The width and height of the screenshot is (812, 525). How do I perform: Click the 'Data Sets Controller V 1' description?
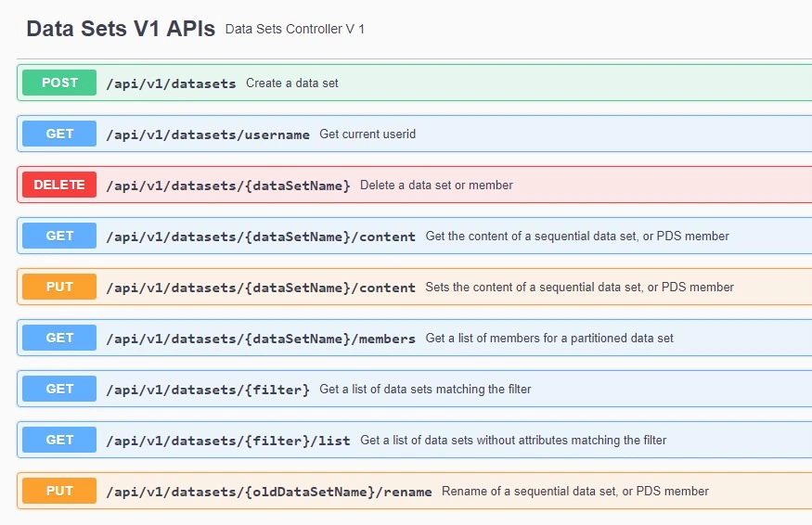[x=295, y=29]
